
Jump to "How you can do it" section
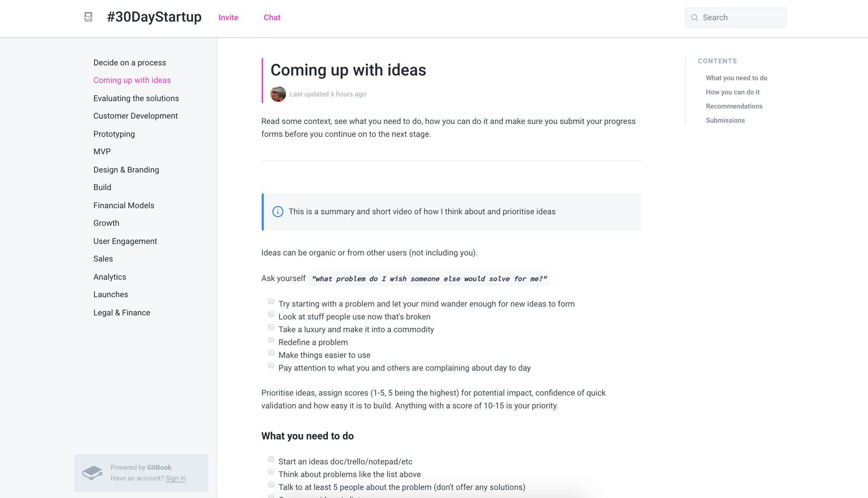[x=732, y=92]
